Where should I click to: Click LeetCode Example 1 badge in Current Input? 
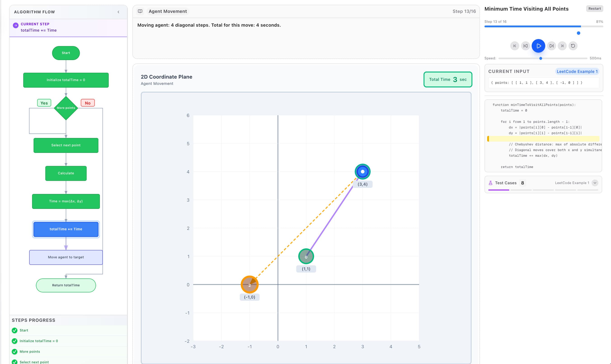[x=577, y=71]
